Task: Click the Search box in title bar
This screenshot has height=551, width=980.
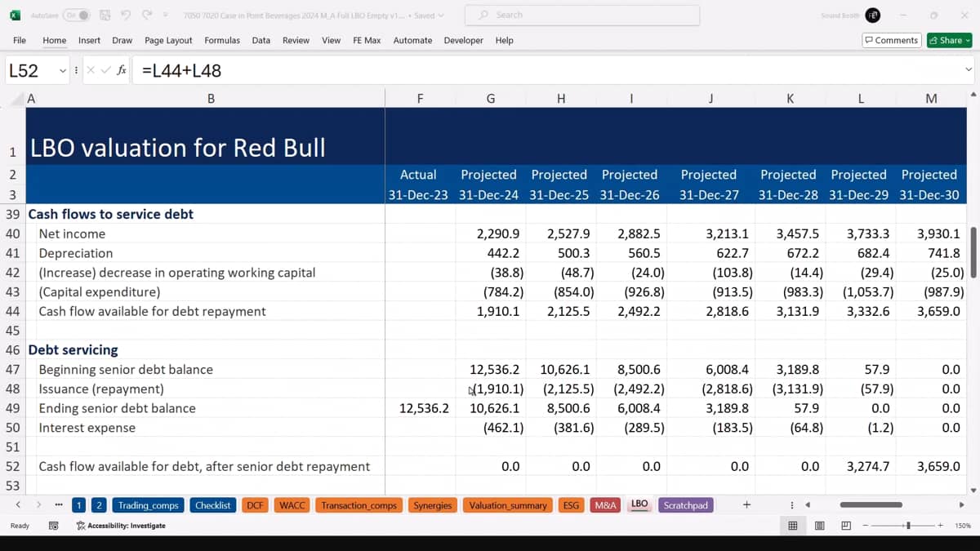Action: coord(582,15)
